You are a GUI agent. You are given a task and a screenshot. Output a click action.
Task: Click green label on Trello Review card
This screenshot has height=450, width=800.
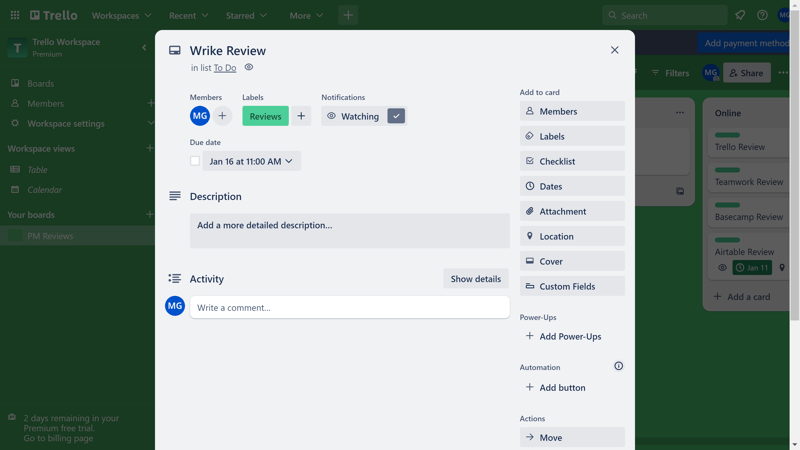click(x=727, y=135)
